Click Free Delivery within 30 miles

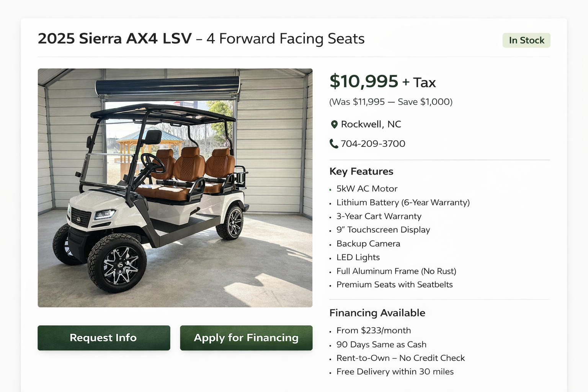[x=395, y=372]
